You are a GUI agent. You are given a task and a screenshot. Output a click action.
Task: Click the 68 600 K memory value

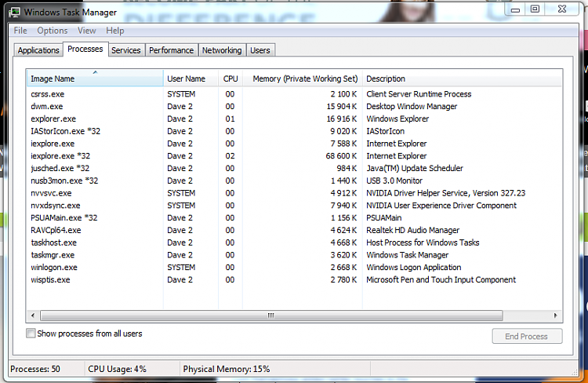tap(341, 156)
